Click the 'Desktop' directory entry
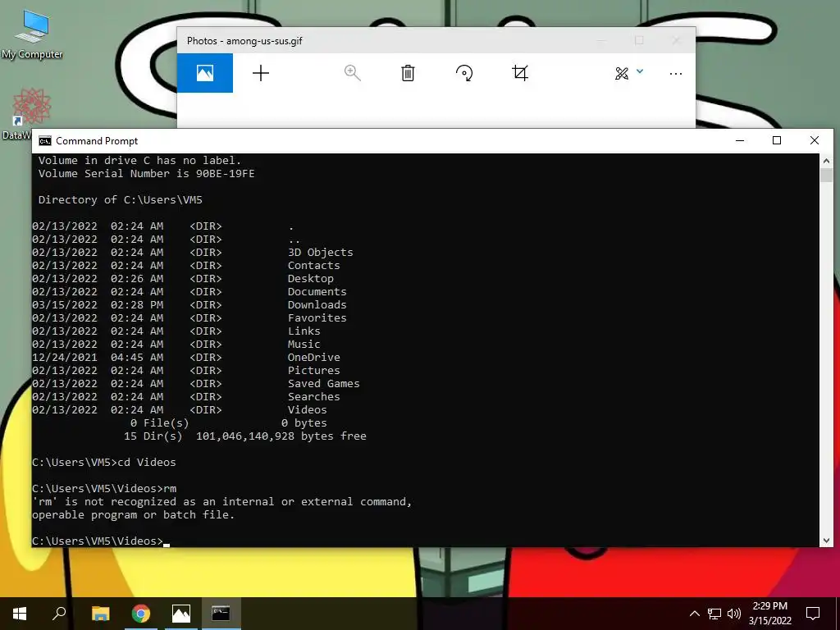840x630 pixels. tap(311, 278)
